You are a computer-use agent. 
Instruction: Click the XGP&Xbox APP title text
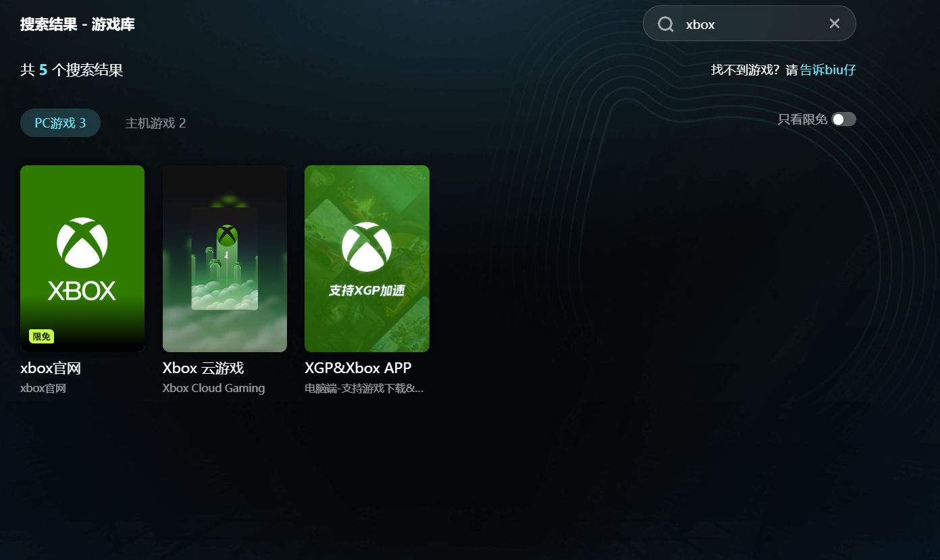point(358,368)
